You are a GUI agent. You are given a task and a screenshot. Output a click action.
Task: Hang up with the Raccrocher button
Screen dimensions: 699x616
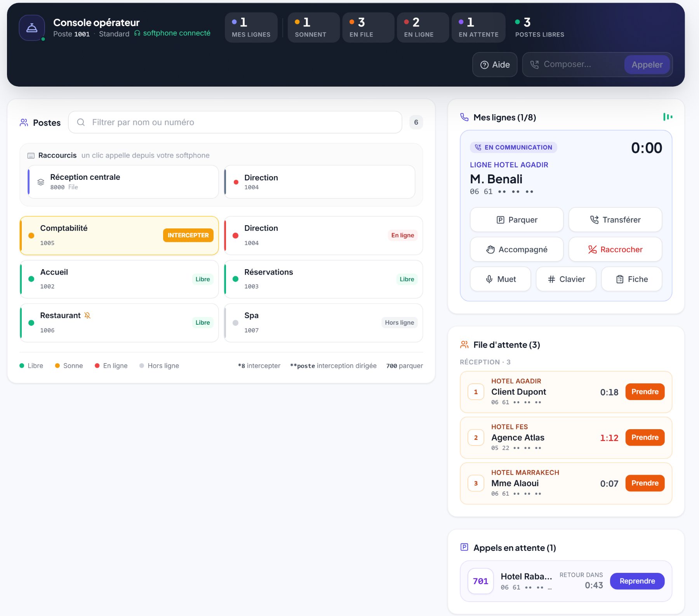pos(615,249)
